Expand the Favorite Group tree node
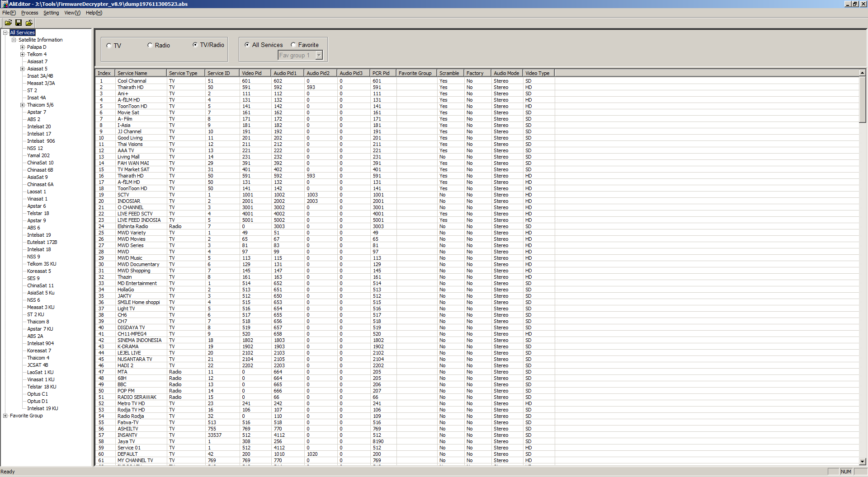 click(x=5, y=416)
